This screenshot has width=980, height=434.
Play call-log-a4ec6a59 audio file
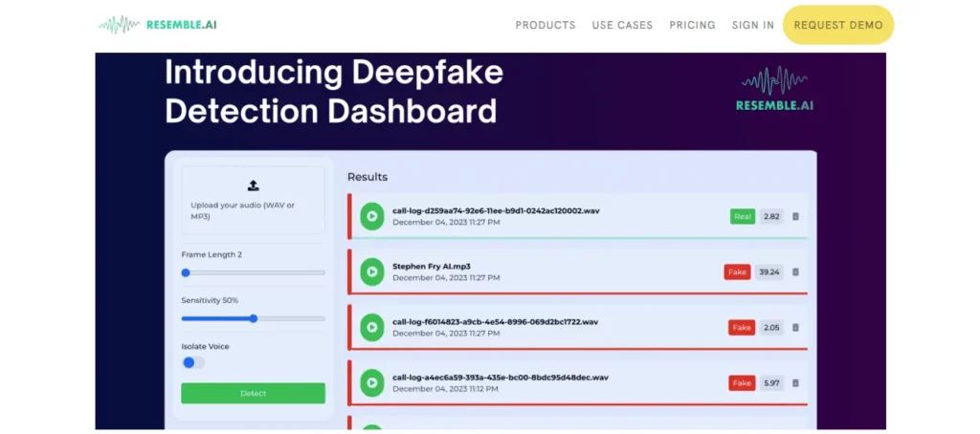tap(372, 382)
